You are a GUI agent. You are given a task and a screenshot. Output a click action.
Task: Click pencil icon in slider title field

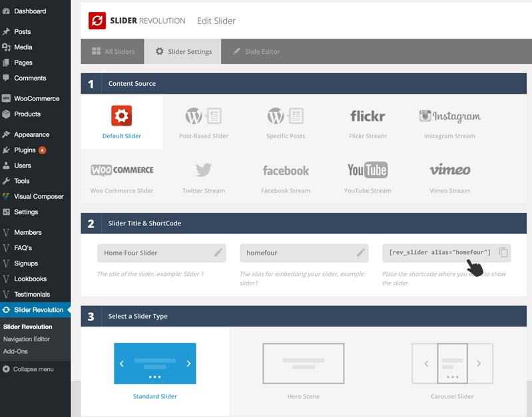218,252
